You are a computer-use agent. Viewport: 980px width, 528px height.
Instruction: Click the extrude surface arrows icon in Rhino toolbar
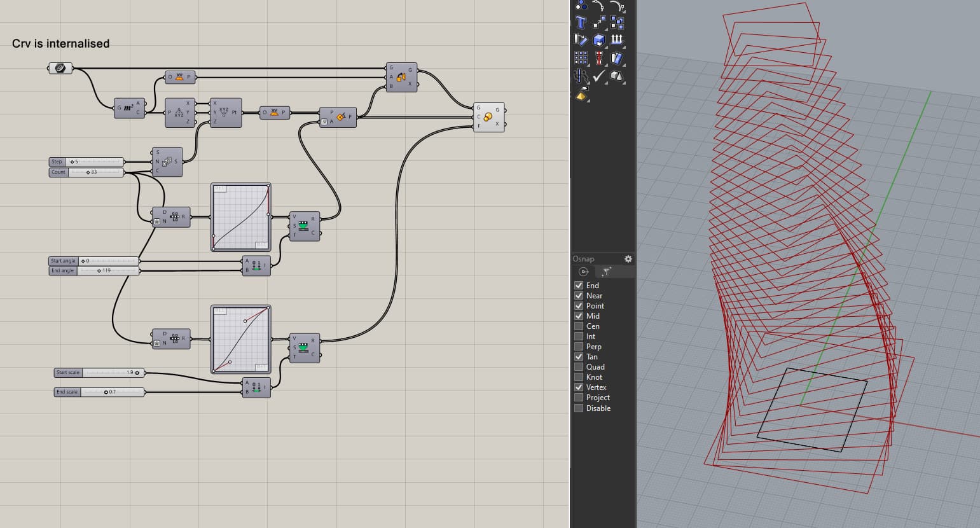[616, 40]
